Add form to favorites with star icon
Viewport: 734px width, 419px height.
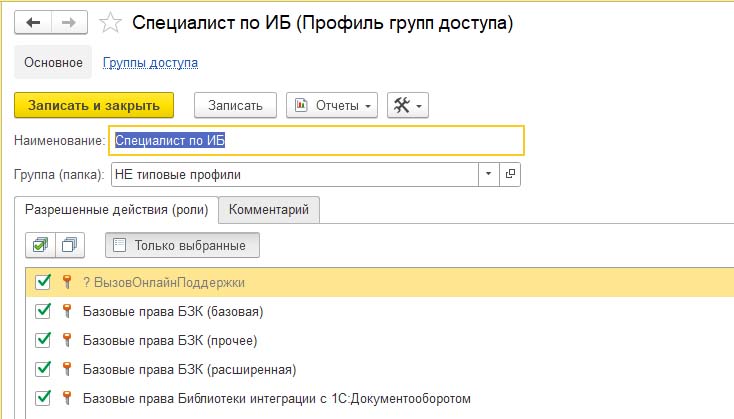coord(113,21)
